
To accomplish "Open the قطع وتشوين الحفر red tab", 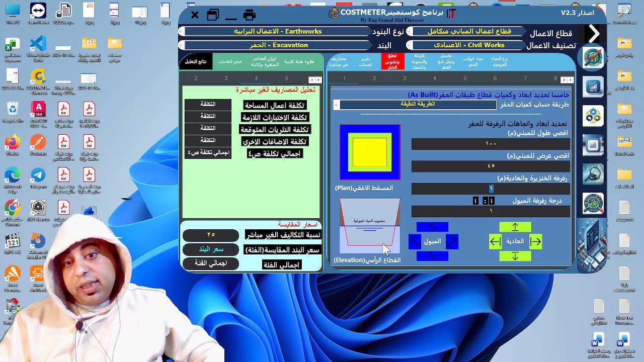I will 392,61.
